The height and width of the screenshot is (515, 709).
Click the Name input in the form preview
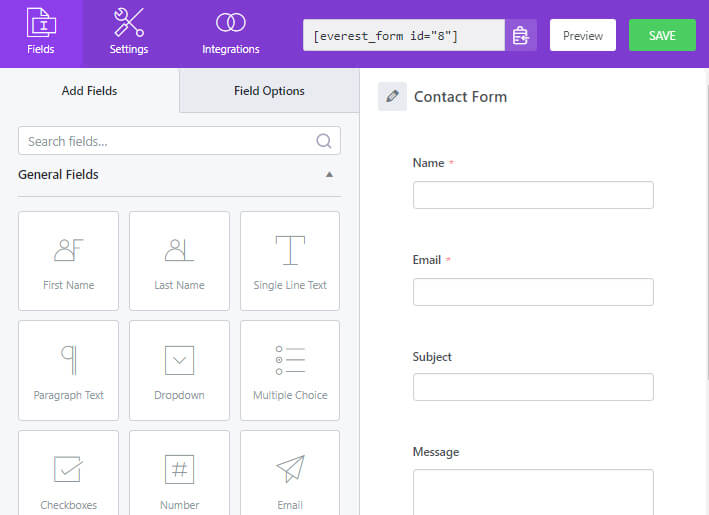[533, 195]
